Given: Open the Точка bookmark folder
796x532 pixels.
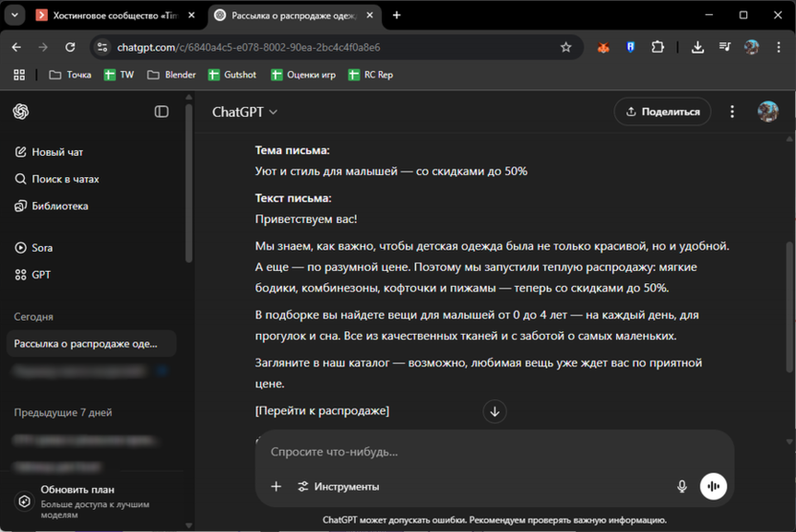Looking at the screenshot, I should [x=70, y=75].
